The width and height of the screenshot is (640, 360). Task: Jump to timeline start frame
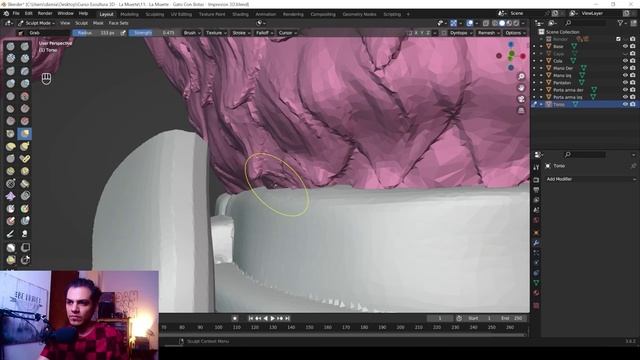(x=251, y=318)
